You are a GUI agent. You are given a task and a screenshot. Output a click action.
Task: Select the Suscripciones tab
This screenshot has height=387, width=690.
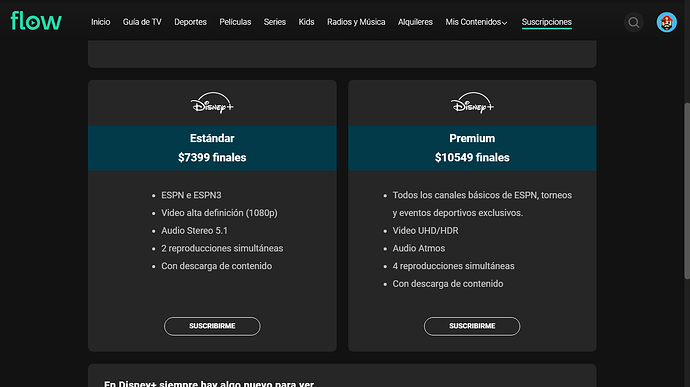click(547, 22)
